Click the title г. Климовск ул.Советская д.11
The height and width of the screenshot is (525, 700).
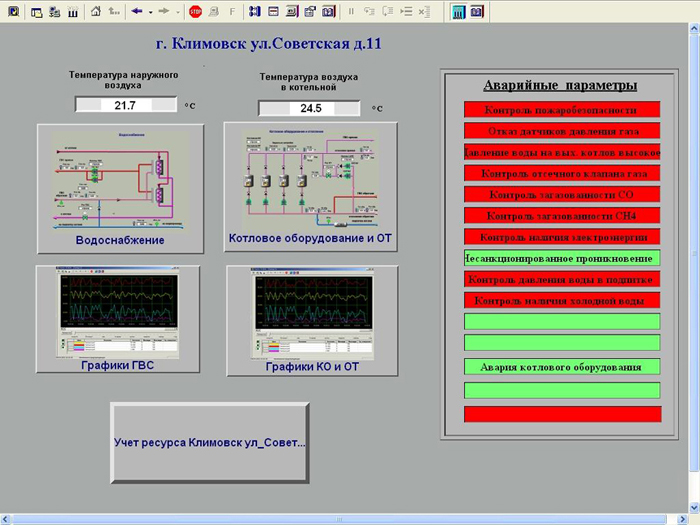point(269,44)
